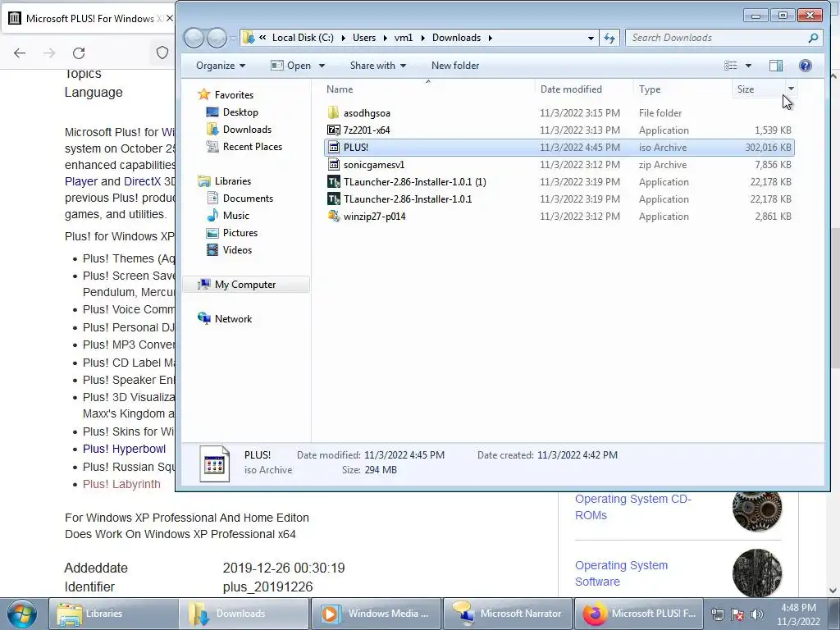Viewport: 840px width, 630px height.
Task: Switch to Libraries taskbar button
Action: point(113,614)
